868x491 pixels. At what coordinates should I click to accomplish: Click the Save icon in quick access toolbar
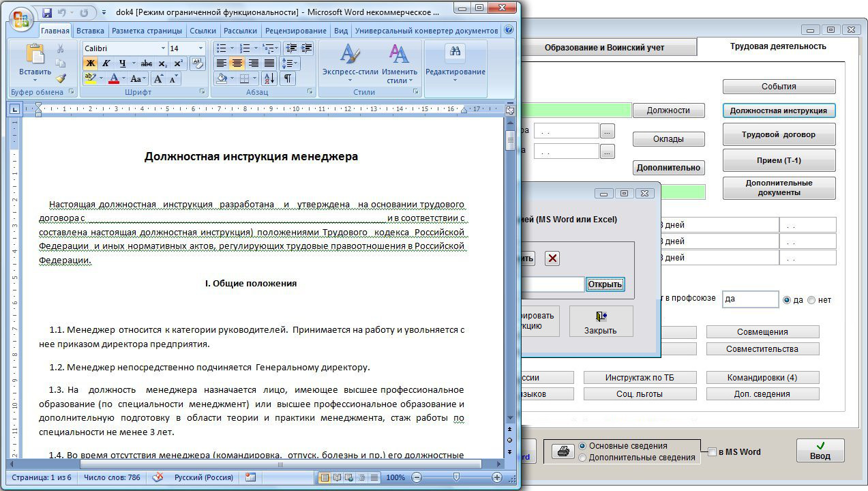point(47,12)
